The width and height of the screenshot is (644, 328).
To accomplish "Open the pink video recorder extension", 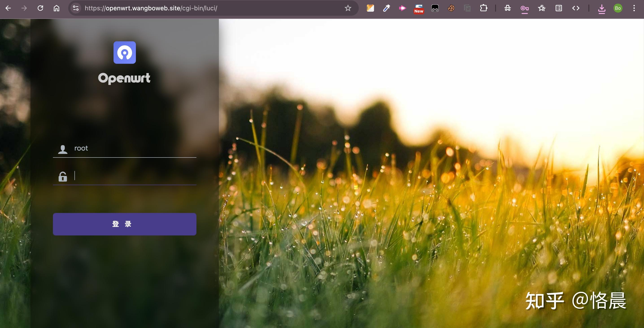I will pos(402,8).
